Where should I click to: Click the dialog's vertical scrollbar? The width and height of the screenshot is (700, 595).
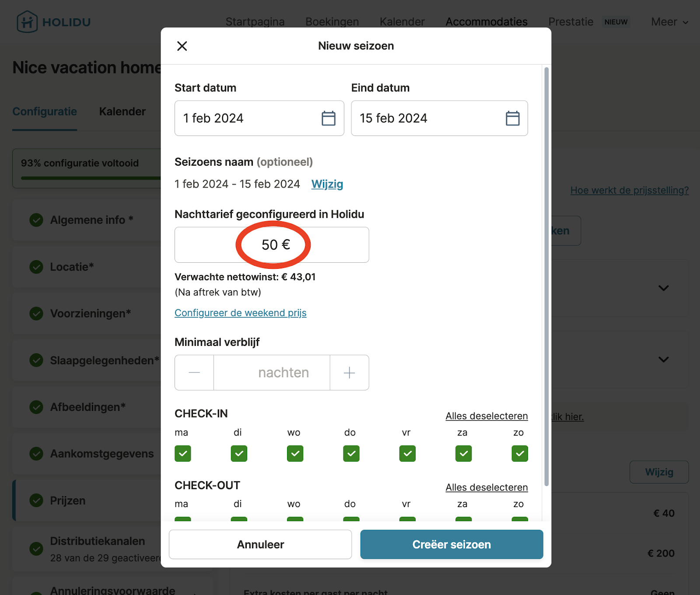pos(546,276)
